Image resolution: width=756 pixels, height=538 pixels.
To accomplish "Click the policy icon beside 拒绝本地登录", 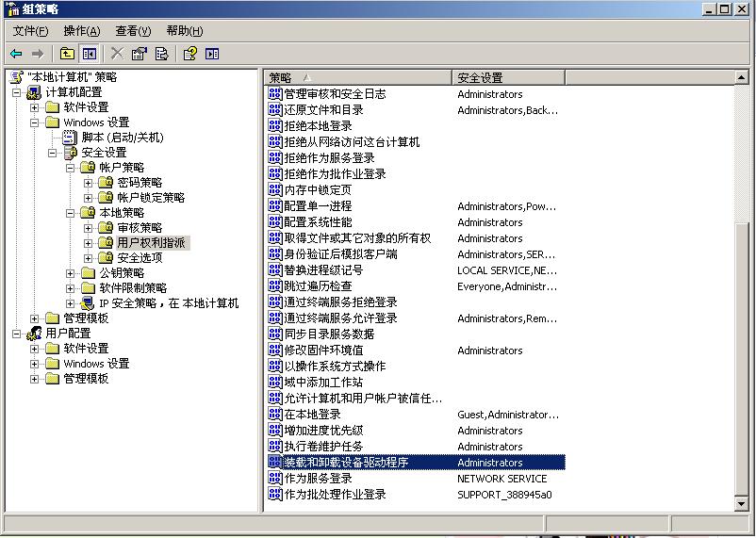I will pos(275,126).
